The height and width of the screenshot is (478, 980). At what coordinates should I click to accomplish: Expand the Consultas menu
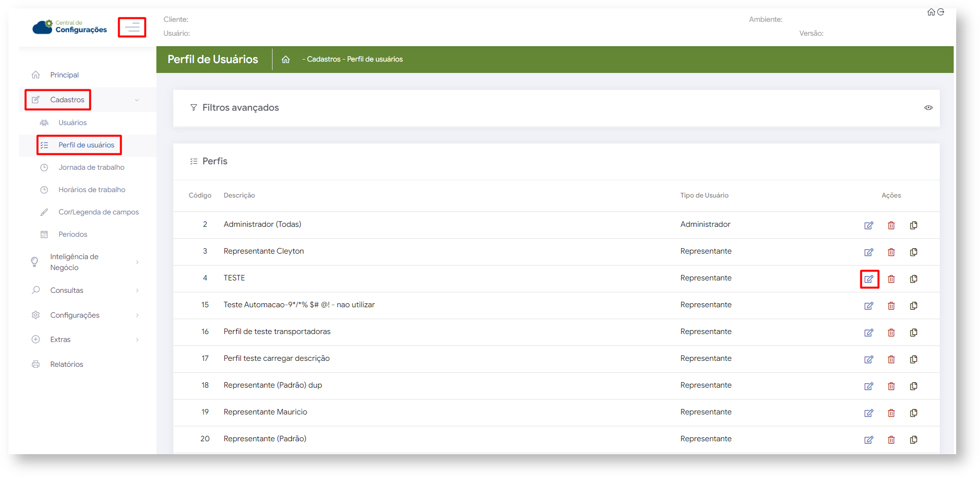137,290
